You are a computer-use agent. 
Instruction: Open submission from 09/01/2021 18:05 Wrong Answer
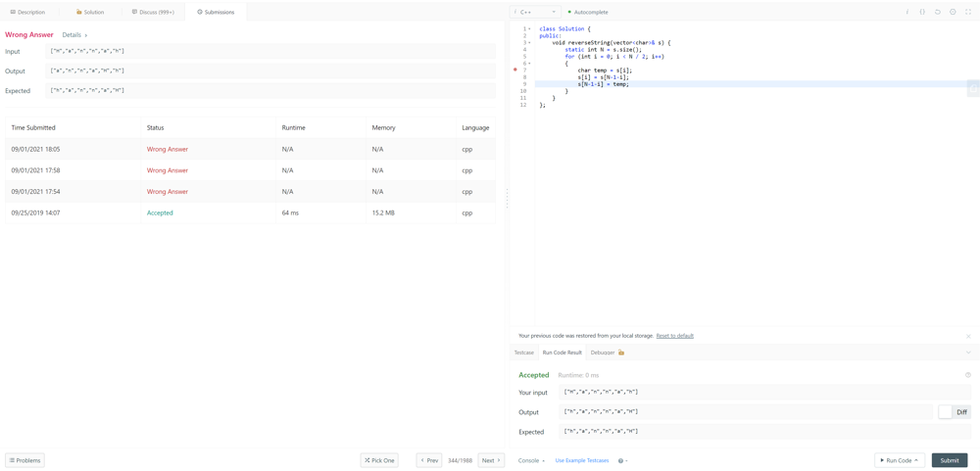[x=167, y=149]
